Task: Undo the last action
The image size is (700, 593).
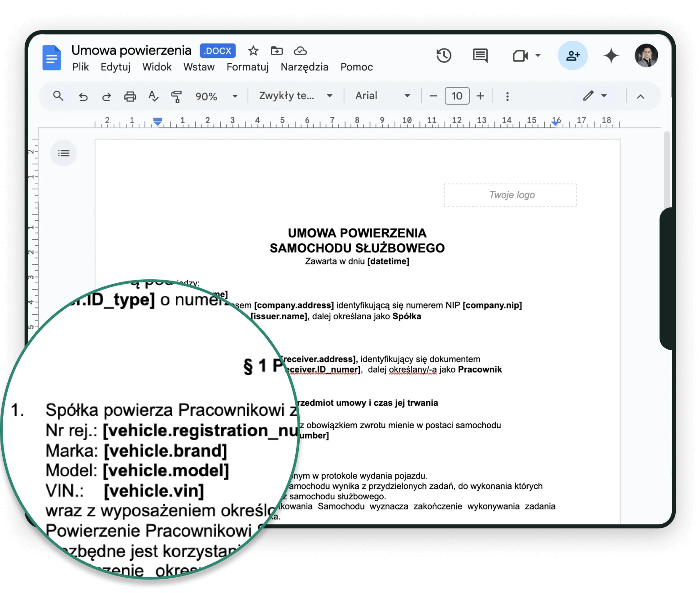Action: click(83, 97)
